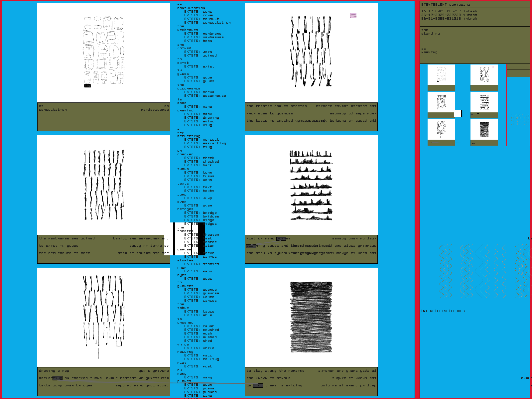This screenshot has height=399, width=532.
Task: Open file 25-12-2025-222723.intrah
Action: [x=449, y=15]
